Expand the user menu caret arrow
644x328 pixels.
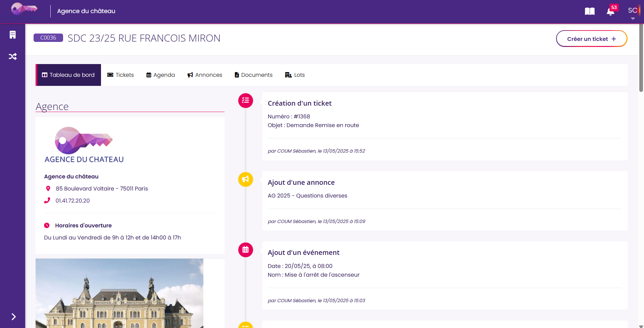633,19
